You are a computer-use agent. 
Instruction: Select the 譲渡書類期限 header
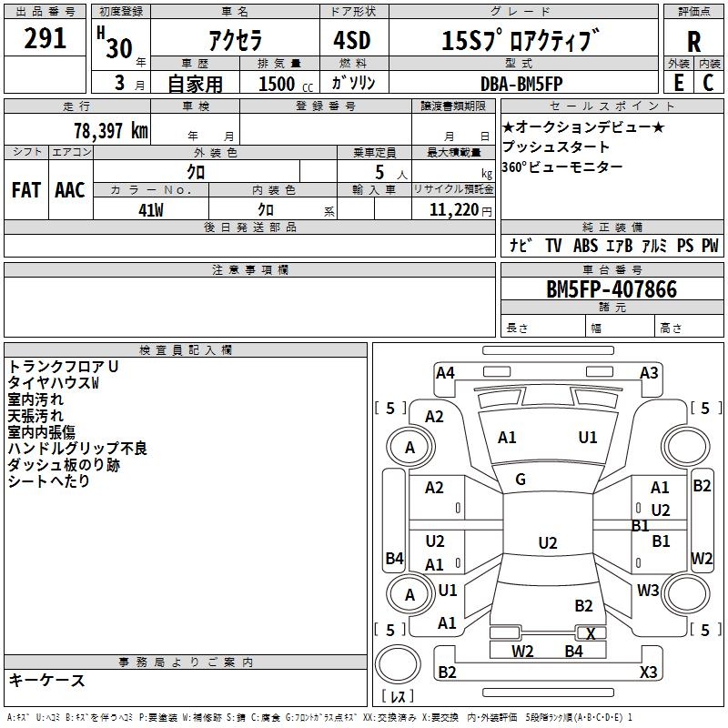point(453,106)
